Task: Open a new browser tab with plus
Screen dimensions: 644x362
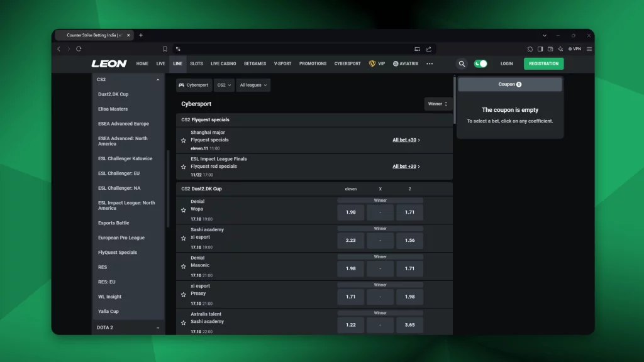Action: point(141,35)
